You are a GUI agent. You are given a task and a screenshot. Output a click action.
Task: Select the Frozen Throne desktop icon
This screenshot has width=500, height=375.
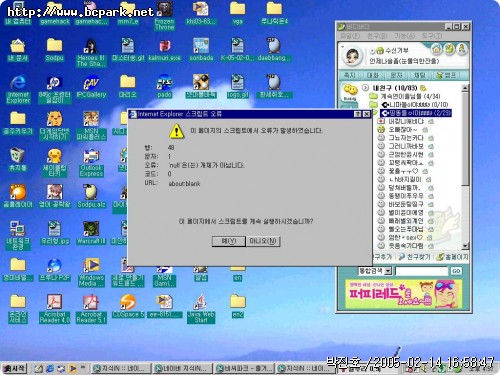[164, 16]
